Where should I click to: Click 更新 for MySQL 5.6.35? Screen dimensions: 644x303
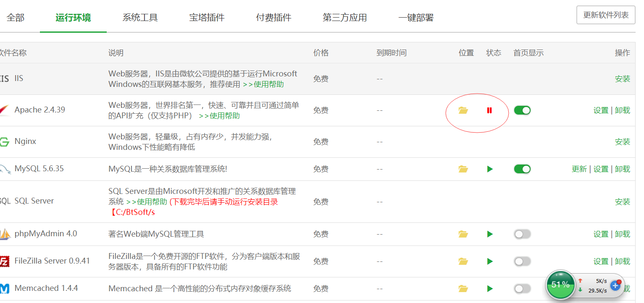coord(579,169)
